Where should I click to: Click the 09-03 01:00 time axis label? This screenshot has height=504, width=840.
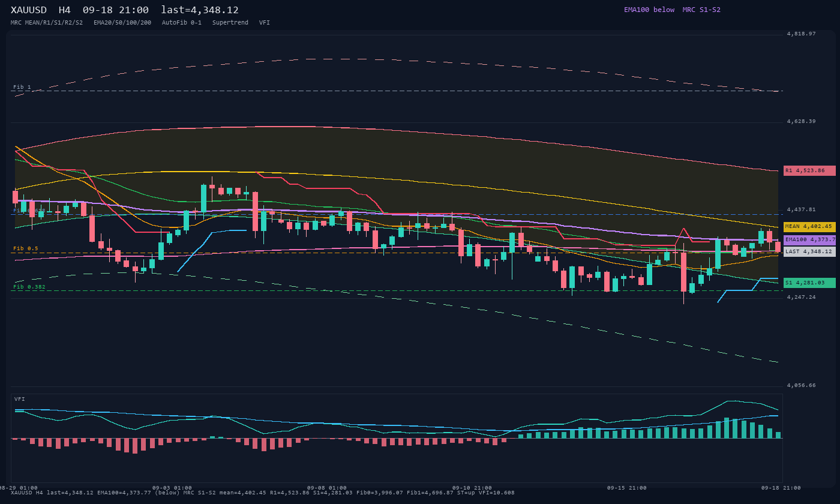point(172,488)
